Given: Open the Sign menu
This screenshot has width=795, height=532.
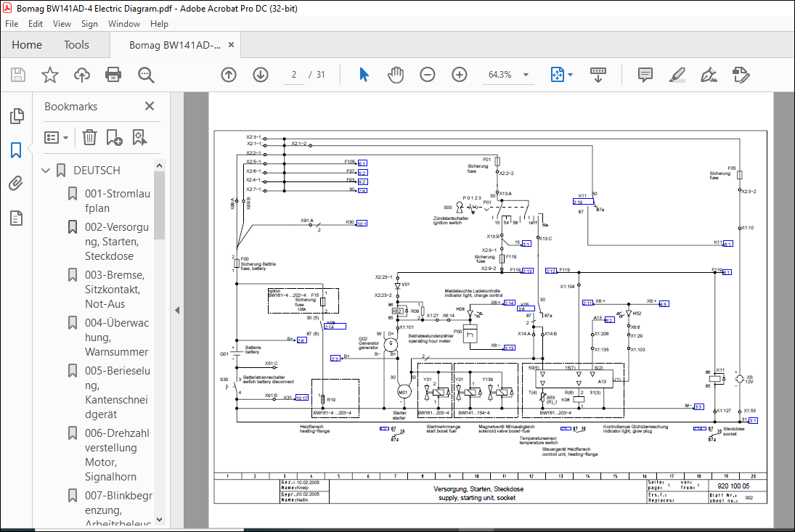Looking at the screenshot, I should point(89,24).
